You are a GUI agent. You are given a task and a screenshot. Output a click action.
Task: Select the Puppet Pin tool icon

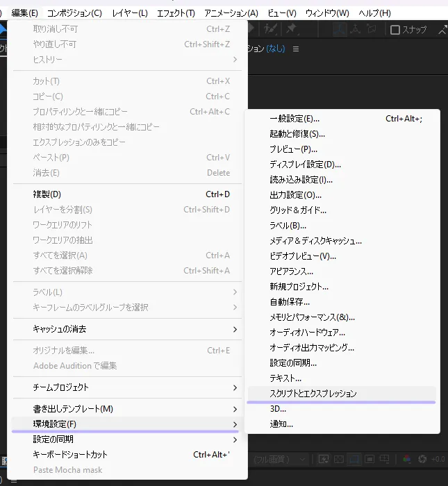292,29
